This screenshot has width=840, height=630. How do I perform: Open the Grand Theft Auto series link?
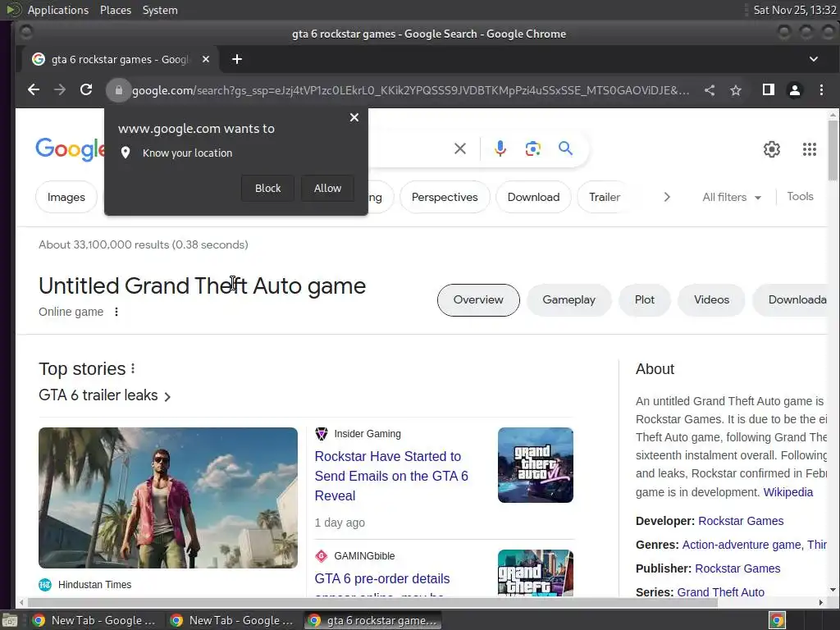click(720, 592)
